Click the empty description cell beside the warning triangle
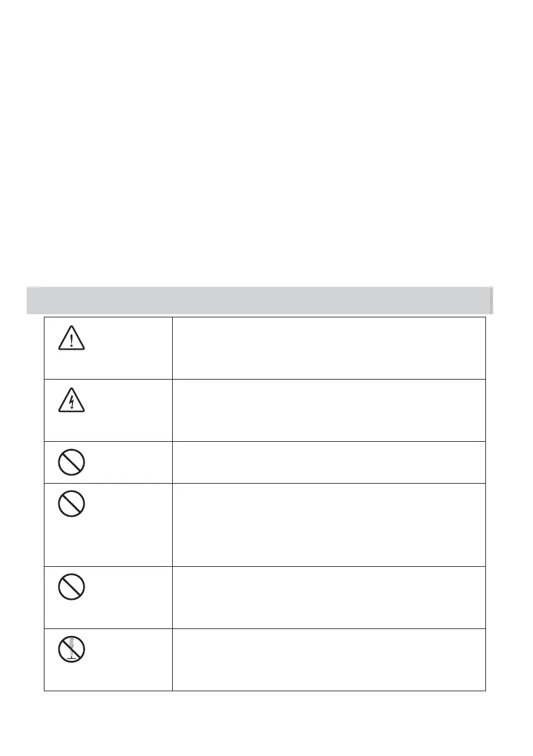533x756 pixels. 328,348
